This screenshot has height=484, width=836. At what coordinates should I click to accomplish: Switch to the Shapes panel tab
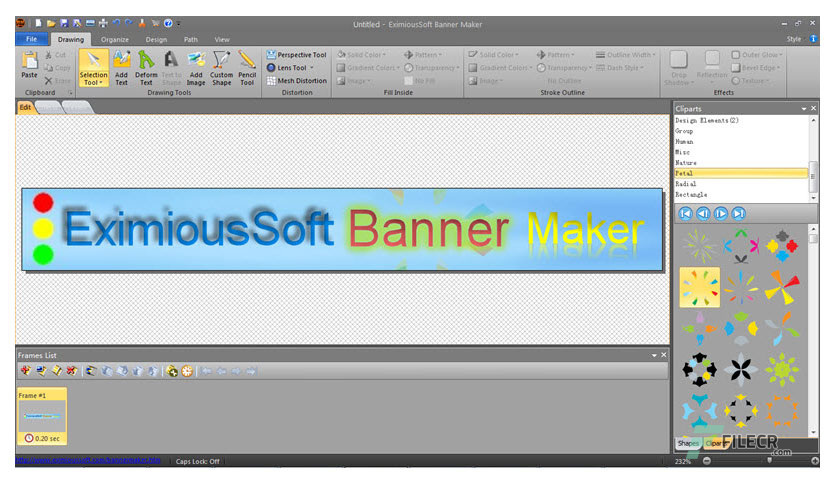coord(688,443)
